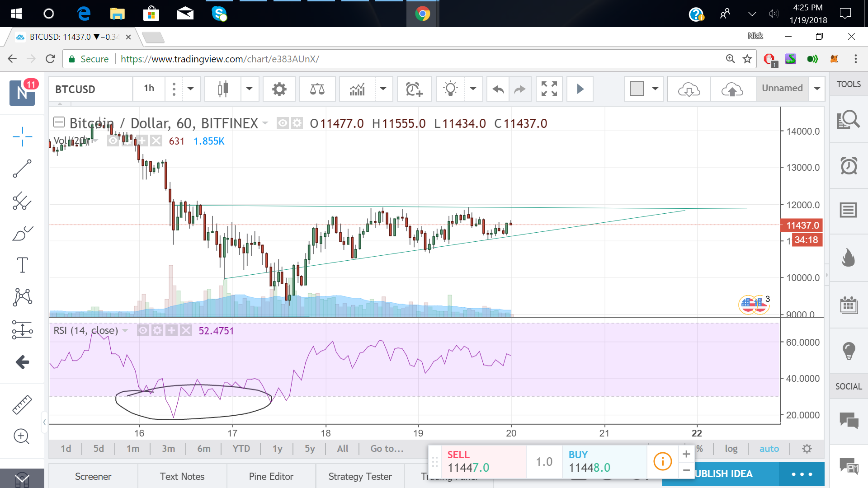Image resolution: width=868 pixels, height=488 pixels.
Task: Select the crosshair cursor tool
Action: (22, 136)
